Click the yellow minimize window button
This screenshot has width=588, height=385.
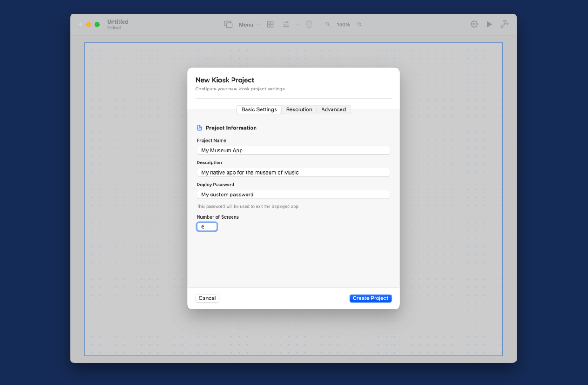pos(89,24)
